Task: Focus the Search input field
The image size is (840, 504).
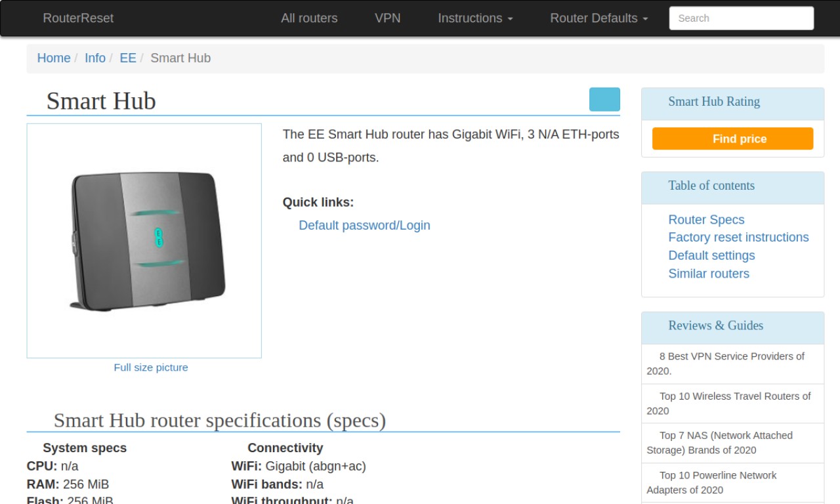Action: 742,18
